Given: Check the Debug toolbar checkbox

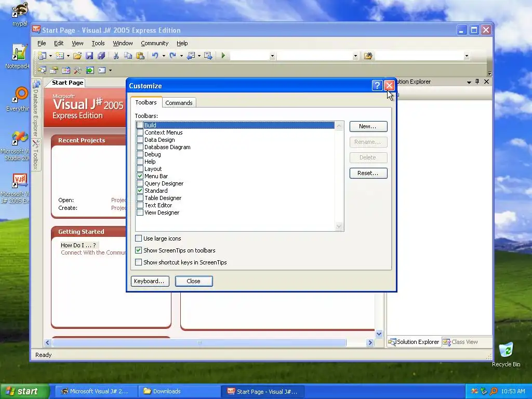Looking at the screenshot, I should coord(140,154).
